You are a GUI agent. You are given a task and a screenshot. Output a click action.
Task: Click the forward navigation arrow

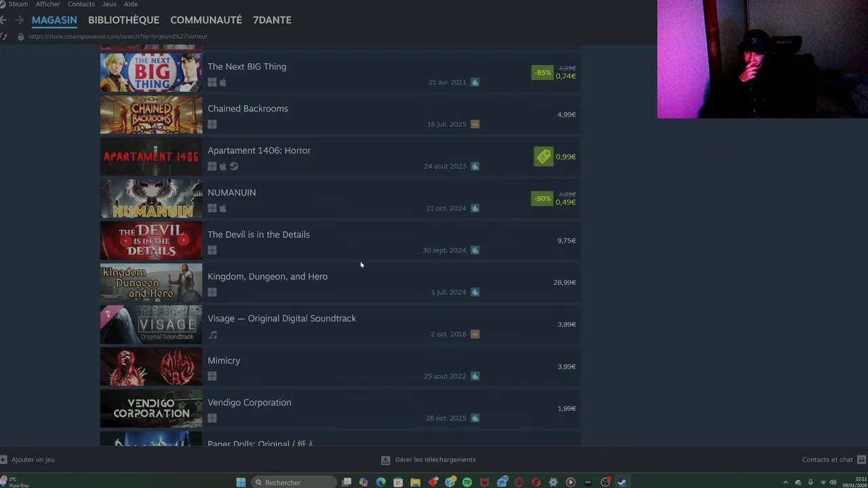[x=19, y=20]
